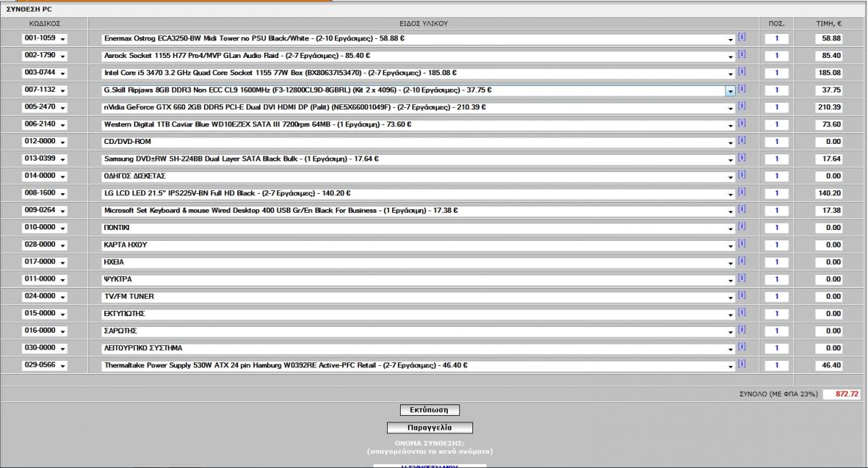Viewport: 868px width, 468px height.
Task: Click info icon beside ΣΑΡΩΤΗΣ row
Action: (741, 330)
